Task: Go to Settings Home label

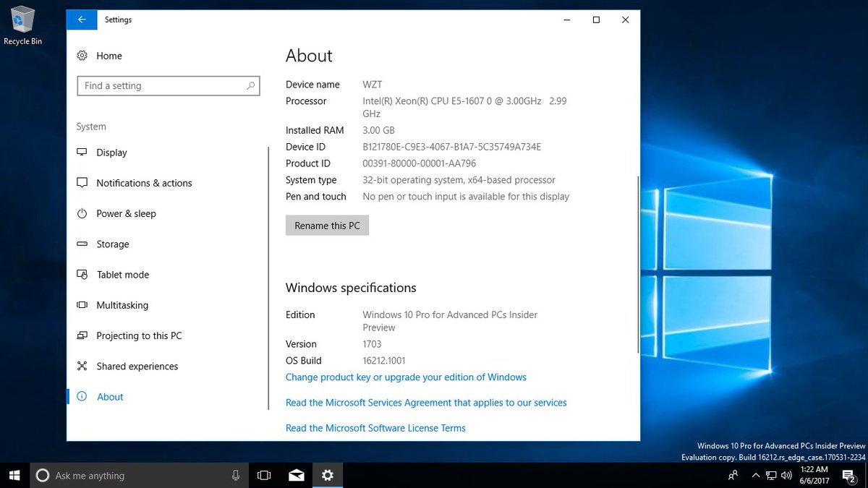Action: 109,56
